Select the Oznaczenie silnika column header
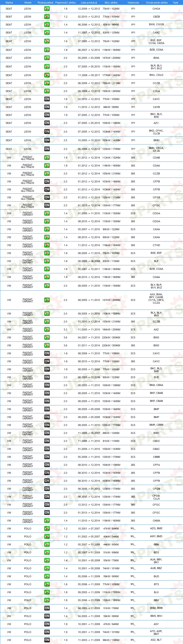Viewport: 183px width, 644px height. pos(157,3)
